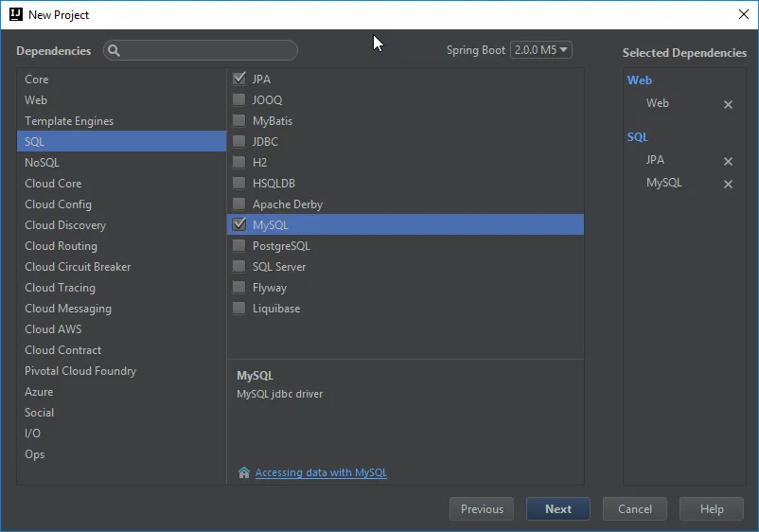Tick the JDBC checkbox
This screenshot has width=759, height=532.
coord(239,141)
